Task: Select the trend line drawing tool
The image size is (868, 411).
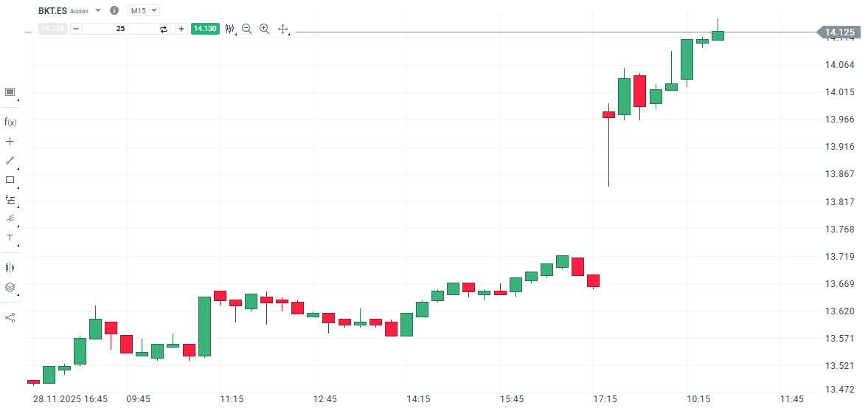Action: (x=10, y=160)
